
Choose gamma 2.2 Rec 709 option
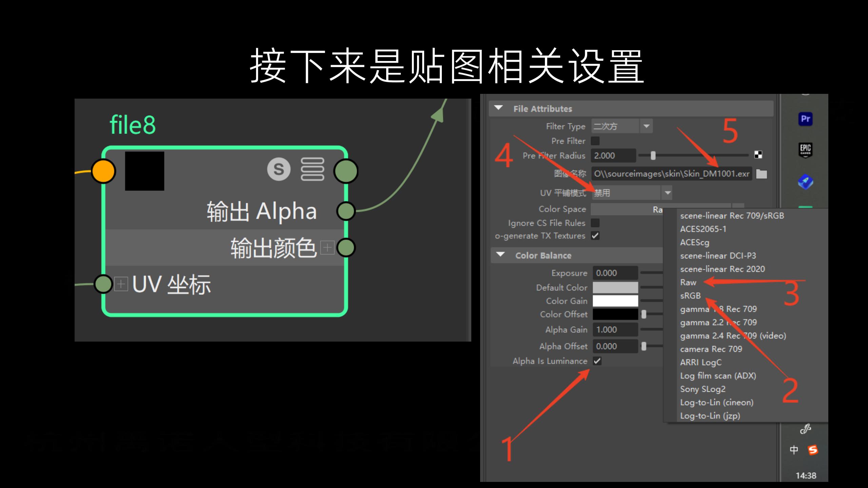(x=718, y=322)
